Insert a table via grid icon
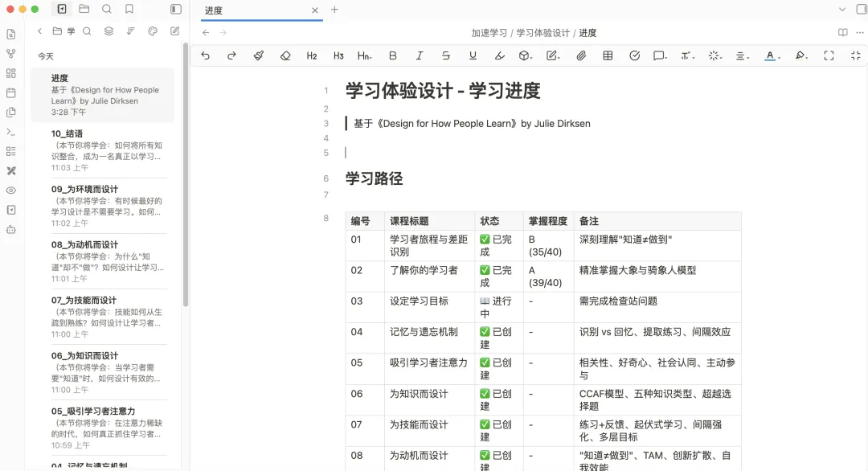The image size is (868, 471). coord(608,55)
